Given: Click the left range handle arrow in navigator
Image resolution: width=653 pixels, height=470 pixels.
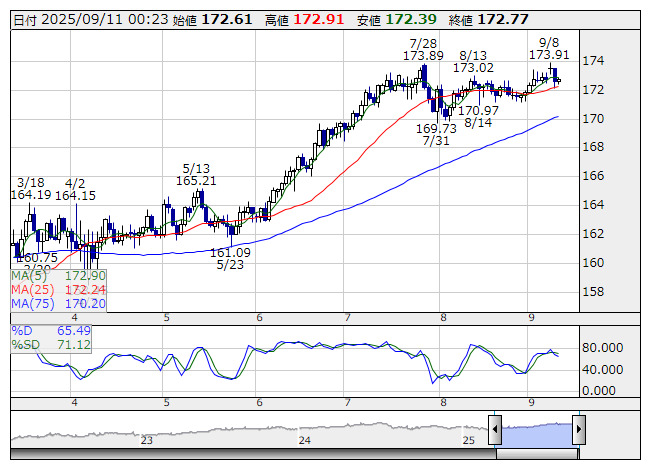Looking at the screenshot, I should (x=494, y=430).
